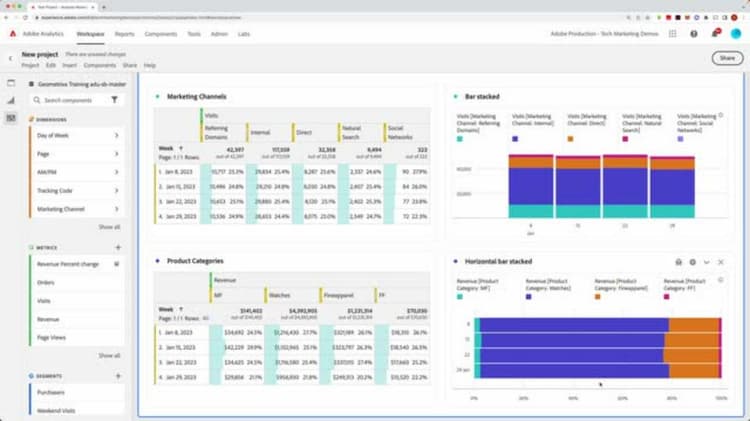Toggle Watches revenue swatch in Horizontal bar legend
Screen dimensions: 750x421
[x=529, y=297]
